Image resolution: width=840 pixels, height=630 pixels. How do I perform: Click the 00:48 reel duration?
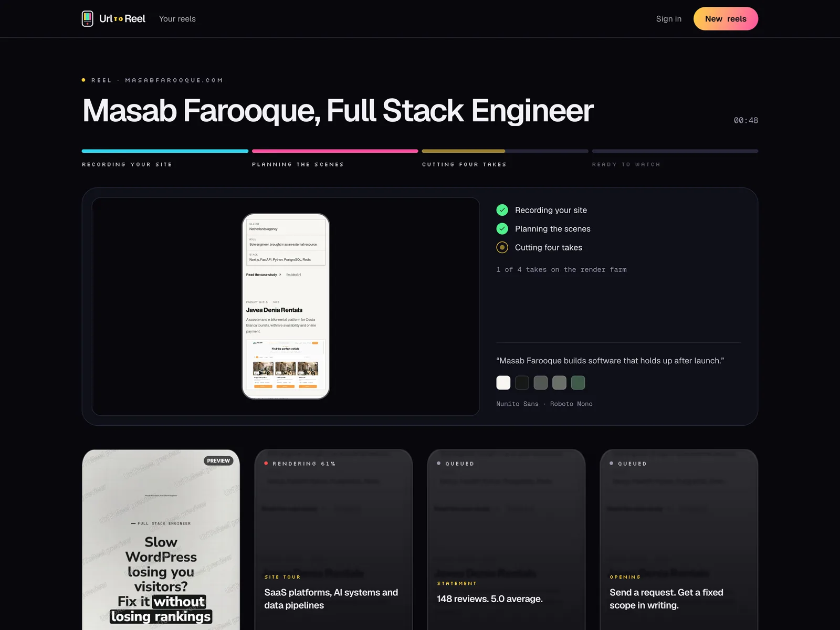pyautogui.click(x=746, y=120)
